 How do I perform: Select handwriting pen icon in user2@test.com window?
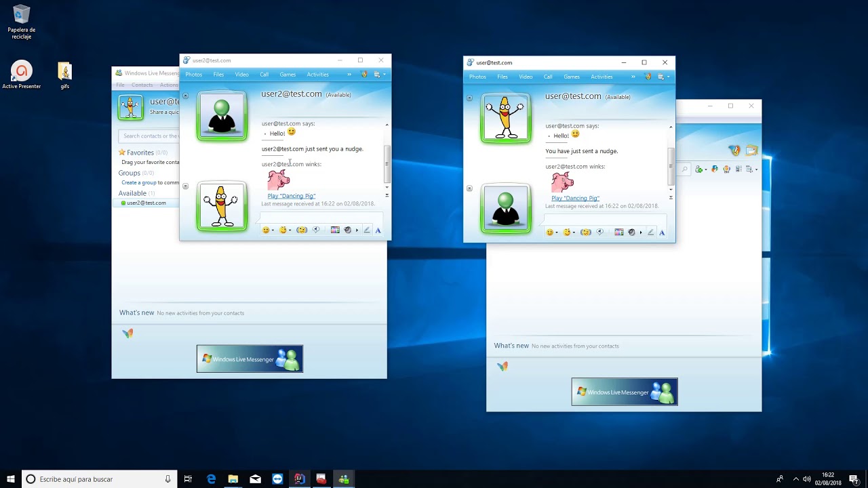click(367, 230)
